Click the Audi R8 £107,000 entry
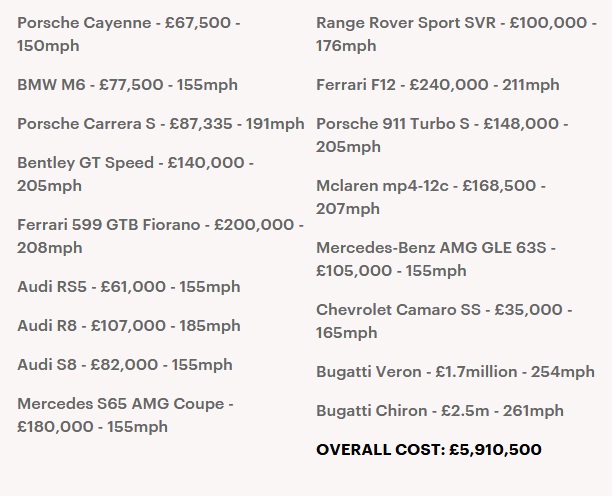 (129, 326)
